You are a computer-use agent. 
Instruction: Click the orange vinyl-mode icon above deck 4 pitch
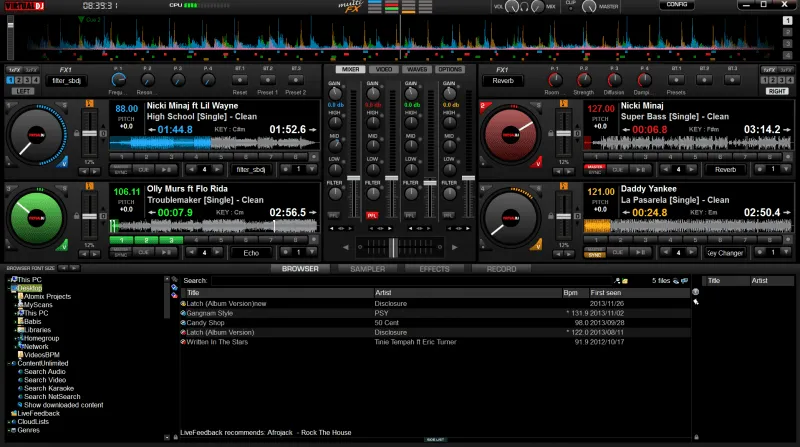click(x=564, y=186)
